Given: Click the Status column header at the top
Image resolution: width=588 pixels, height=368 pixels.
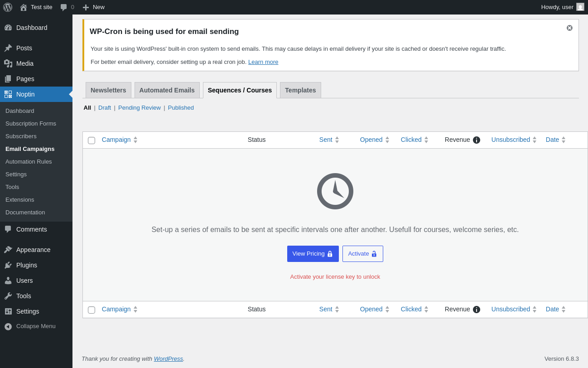Looking at the screenshot, I should [257, 140].
